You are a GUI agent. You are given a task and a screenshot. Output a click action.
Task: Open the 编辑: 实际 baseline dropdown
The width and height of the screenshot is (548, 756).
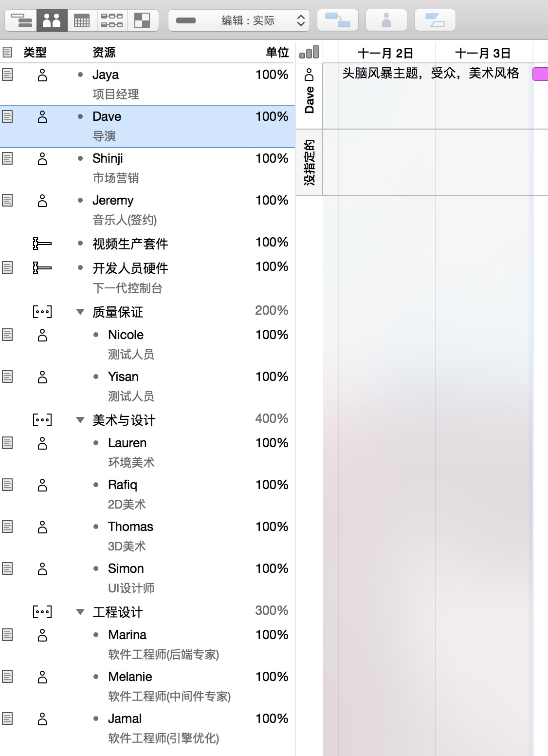pos(239,20)
